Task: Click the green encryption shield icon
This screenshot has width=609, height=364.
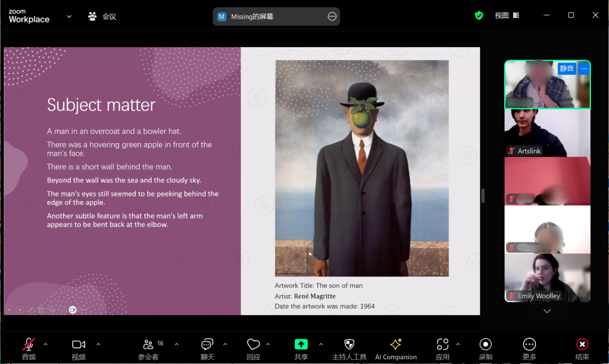Action: [479, 16]
